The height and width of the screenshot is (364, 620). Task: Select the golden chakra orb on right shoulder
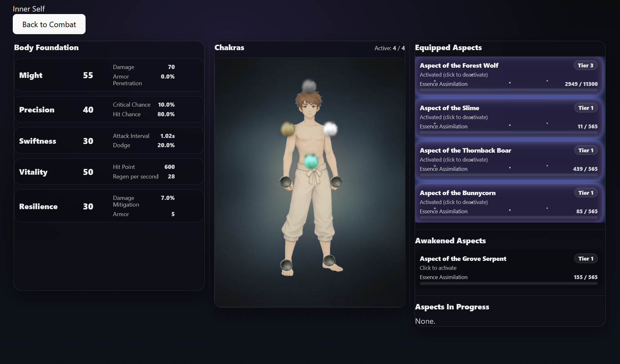coord(288,129)
